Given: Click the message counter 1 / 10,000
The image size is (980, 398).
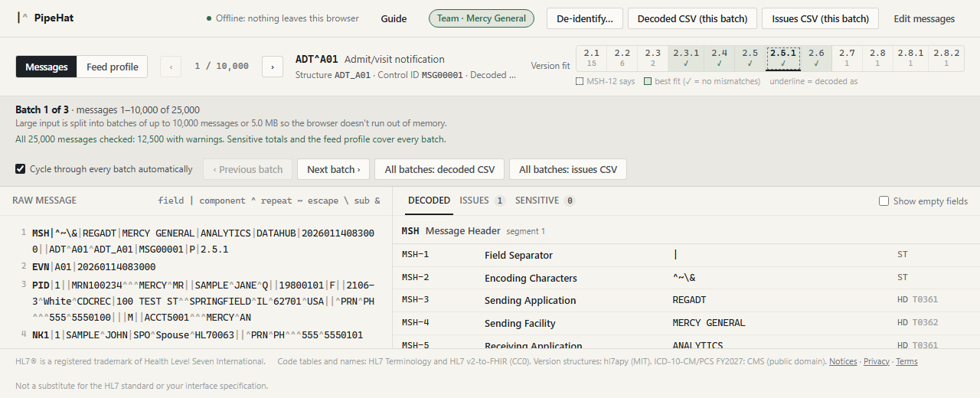Looking at the screenshot, I should point(221,67).
